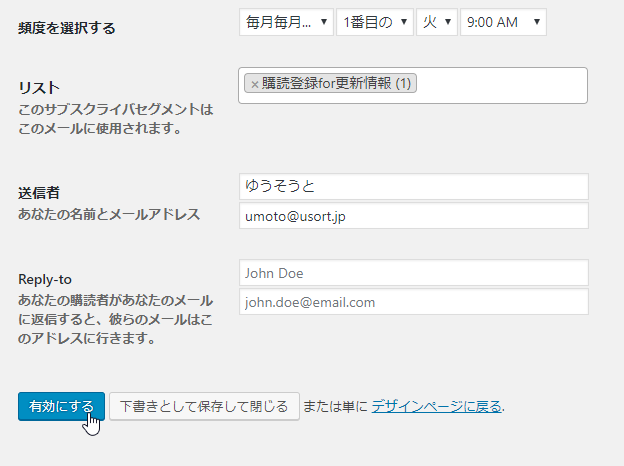
Task: Open the 毎月 frequency dropdown
Action: point(286,22)
